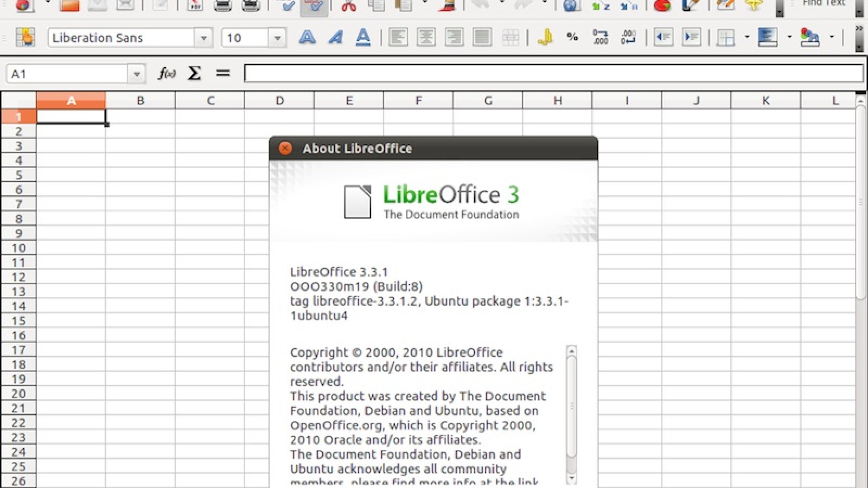Open the Styles and Formatting icon
This screenshot has width=868, height=488.
(x=25, y=37)
